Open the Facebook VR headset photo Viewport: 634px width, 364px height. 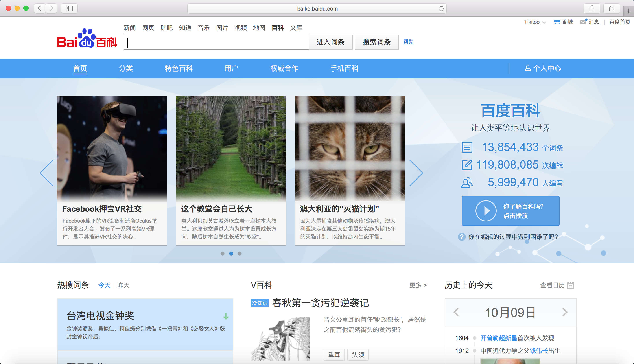(x=112, y=149)
